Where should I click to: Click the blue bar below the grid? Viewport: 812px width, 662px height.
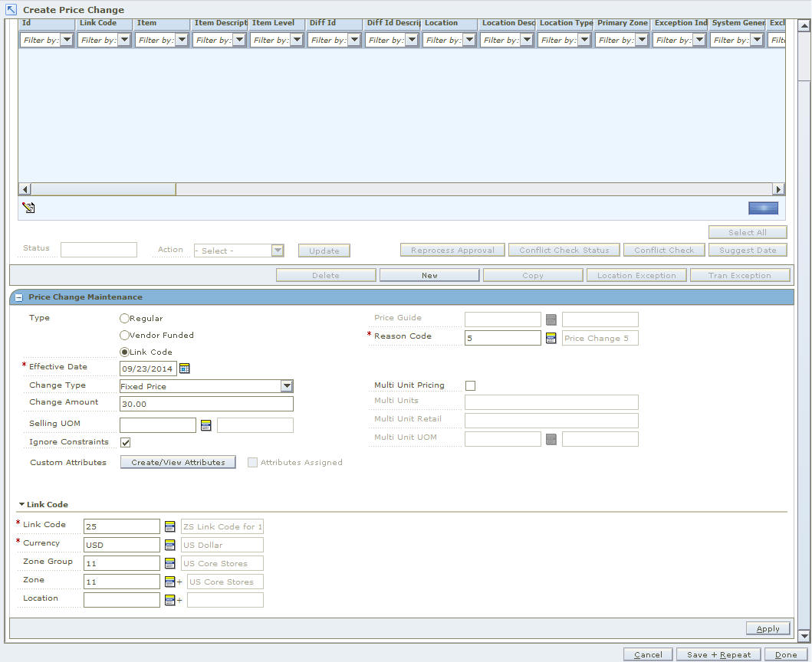[763, 208]
